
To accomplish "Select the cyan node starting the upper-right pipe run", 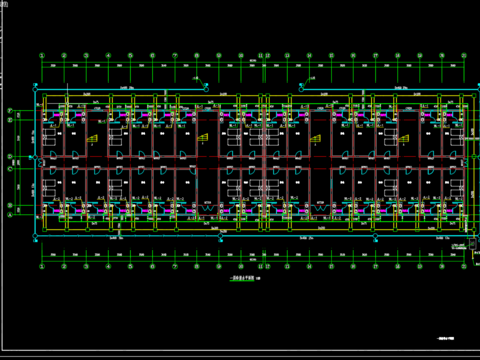I will [x=301, y=89].
